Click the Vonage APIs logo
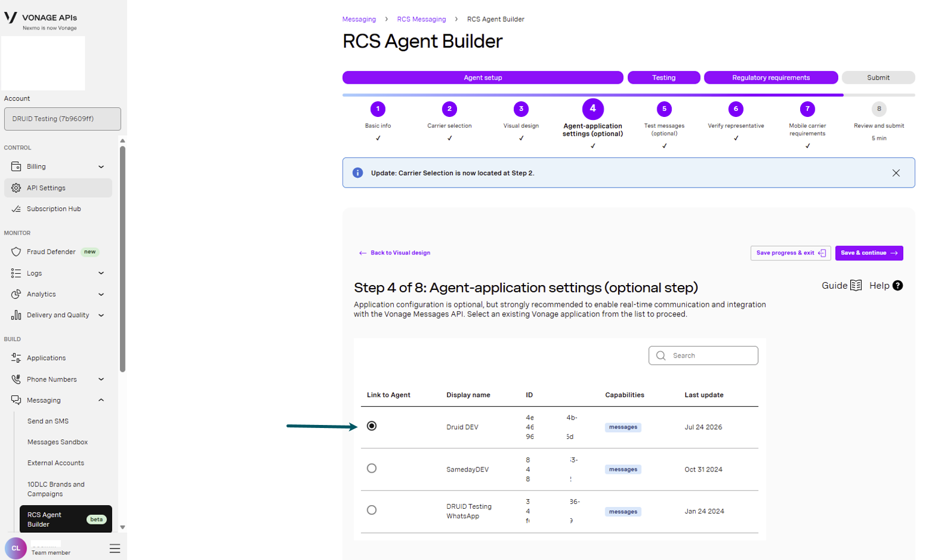The image size is (931, 560). pyautogui.click(x=41, y=20)
